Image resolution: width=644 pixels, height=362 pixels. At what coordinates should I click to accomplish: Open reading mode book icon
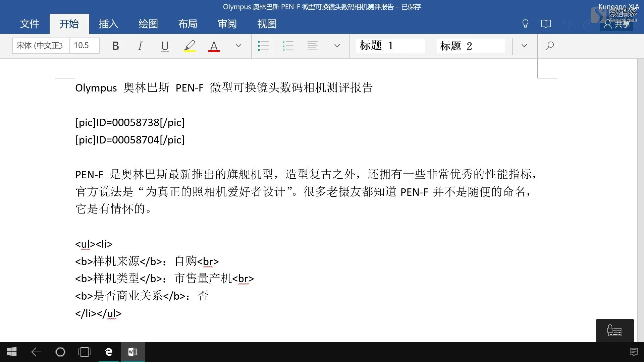(x=546, y=24)
